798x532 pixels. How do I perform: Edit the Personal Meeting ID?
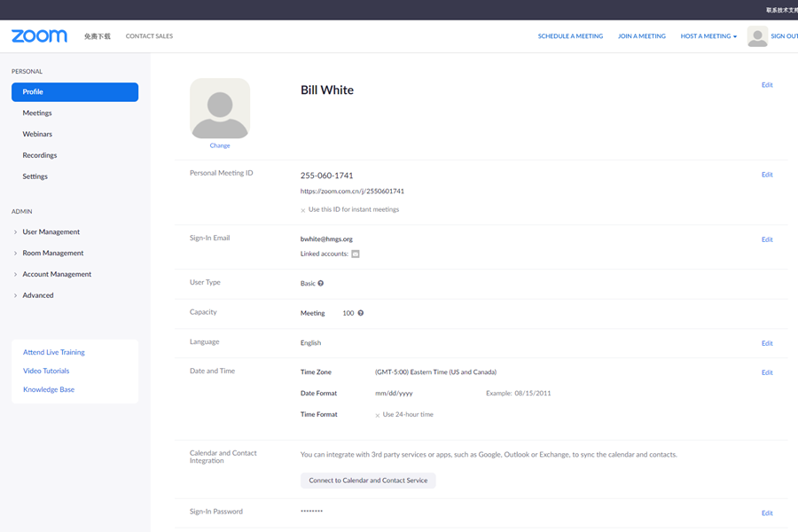tap(767, 175)
